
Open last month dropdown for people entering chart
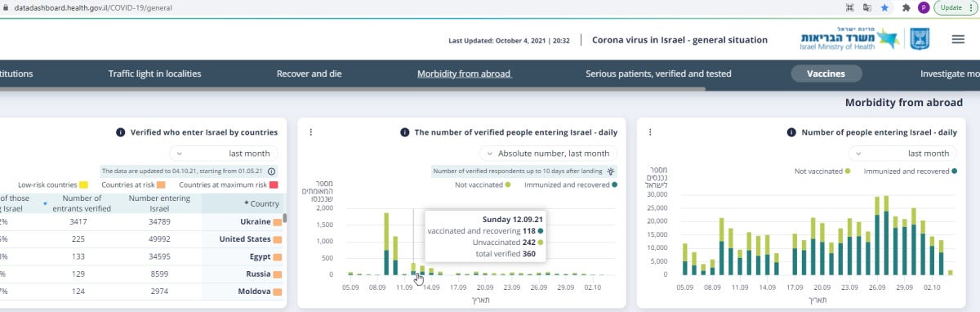(902, 153)
